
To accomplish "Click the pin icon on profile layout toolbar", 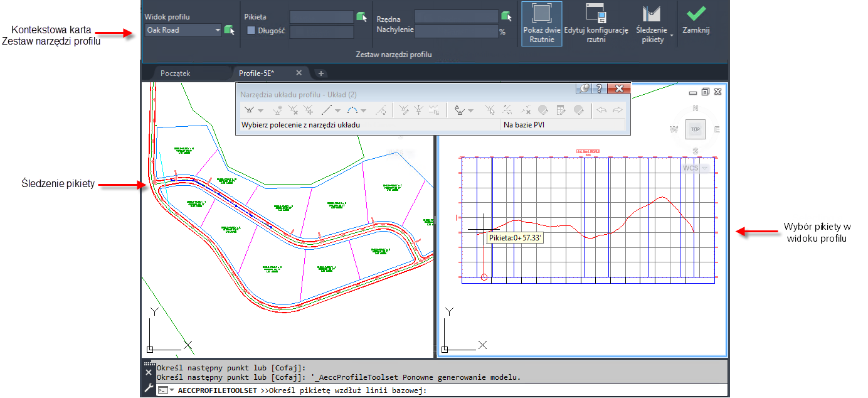I will (x=585, y=89).
